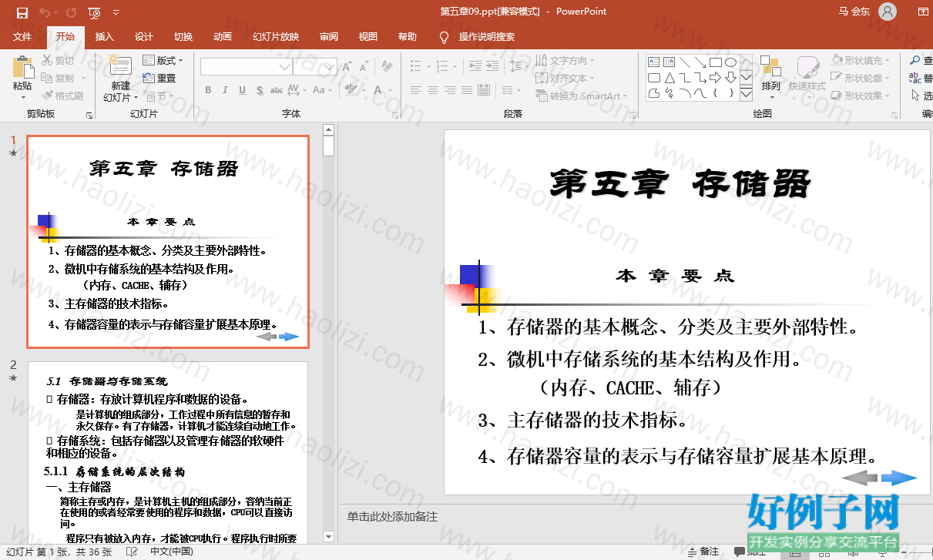The image size is (933, 560).
Task: Select the Rectangle shape in gallery
Action: pyautogui.click(x=716, y=62)
